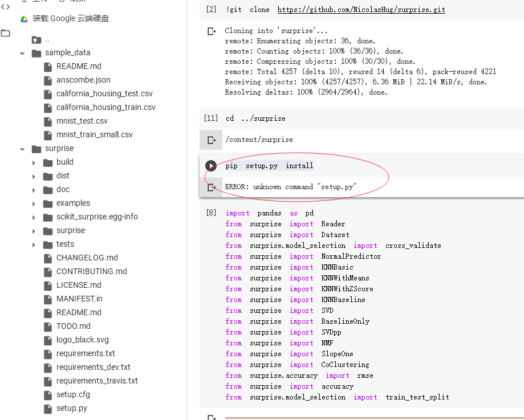This screenshot has height=420, width=524.
Task: Select sample_data folder icon
Action: (x=36, y=53)
